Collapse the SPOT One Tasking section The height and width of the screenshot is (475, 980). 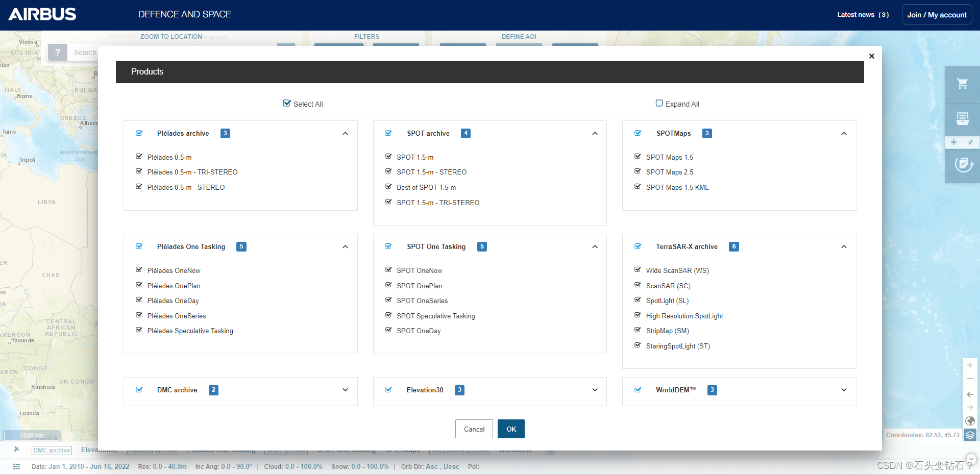tap(595, 247)
